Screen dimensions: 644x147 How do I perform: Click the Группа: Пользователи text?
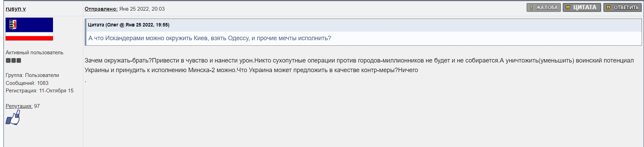pyautogui.click(x=32, y=75)
